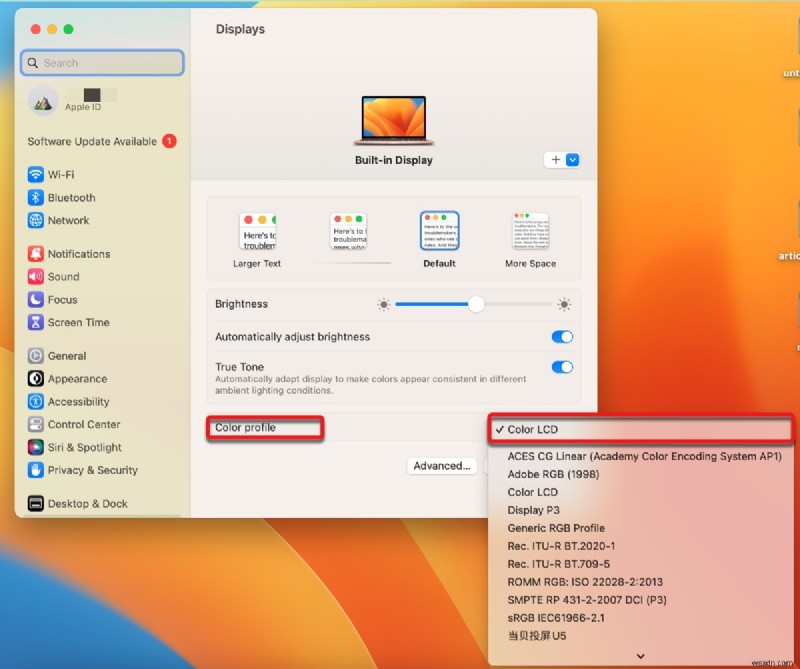Choose second resolution thumbnail after Larger Text
Image resolution: width=800 pixels, height=669 pixels.
(x=348, y=231)
